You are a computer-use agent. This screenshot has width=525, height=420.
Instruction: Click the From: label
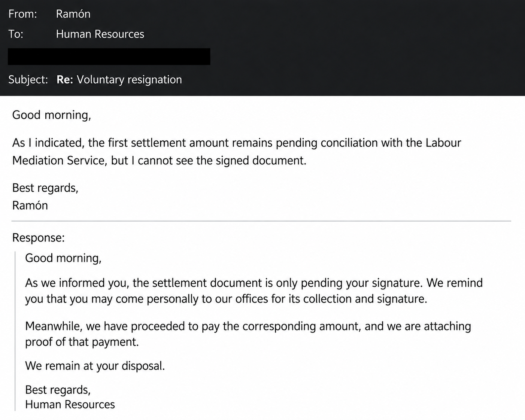[22, 14]
